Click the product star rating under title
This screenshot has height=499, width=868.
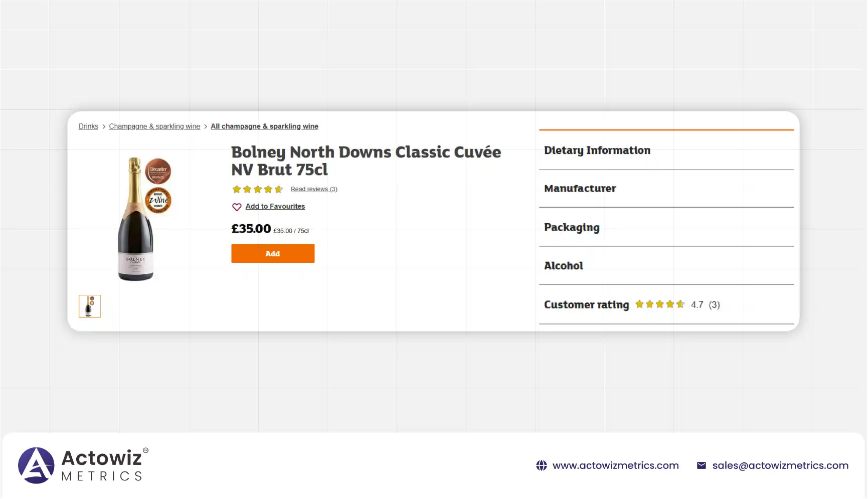(x=257, y=189)
